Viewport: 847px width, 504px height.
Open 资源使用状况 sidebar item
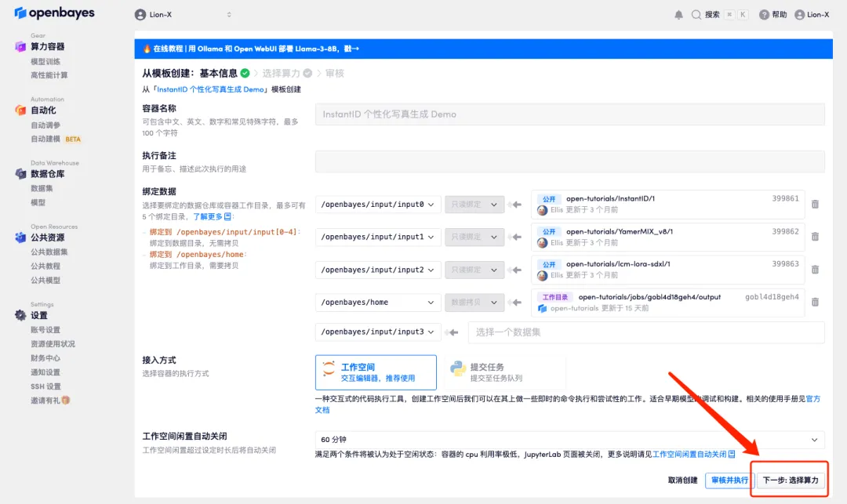coord(53,344)
